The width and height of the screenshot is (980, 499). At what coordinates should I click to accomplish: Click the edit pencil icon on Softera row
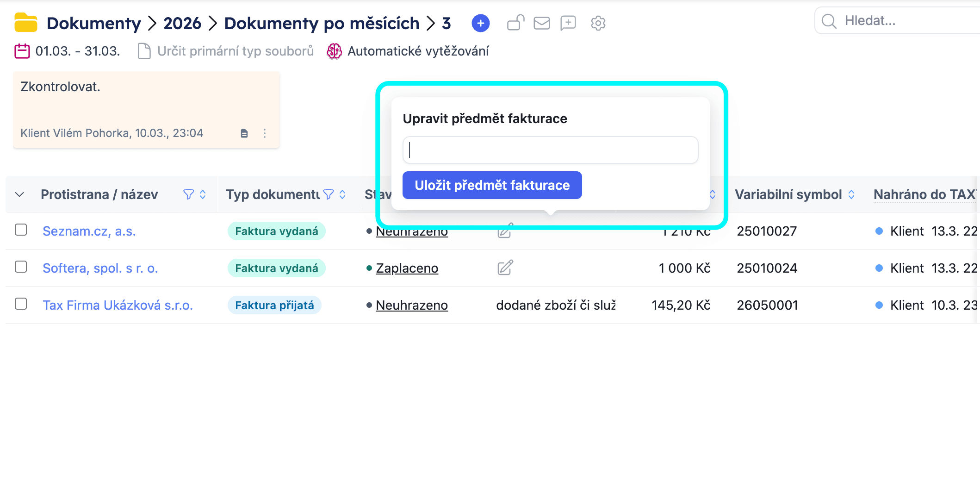505,268
